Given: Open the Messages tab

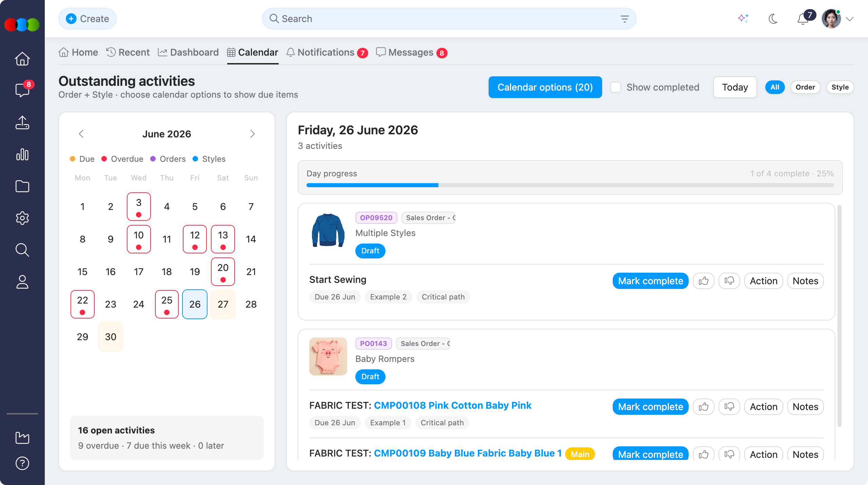Looking at the screenshot, I should (x=412, y=53).
